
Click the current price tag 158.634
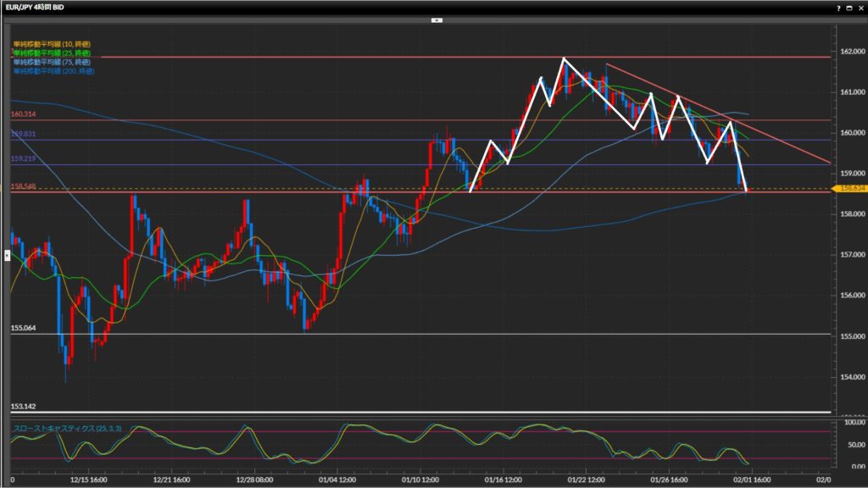pos(850,189)
